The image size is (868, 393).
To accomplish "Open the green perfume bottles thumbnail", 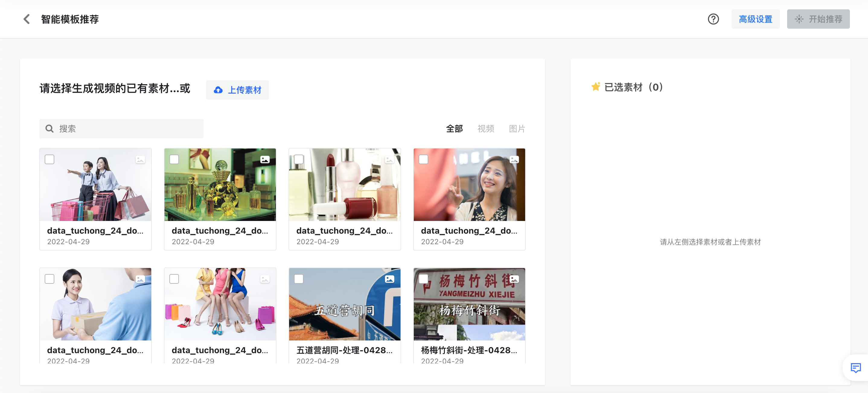I will click(x=220, y=185).
